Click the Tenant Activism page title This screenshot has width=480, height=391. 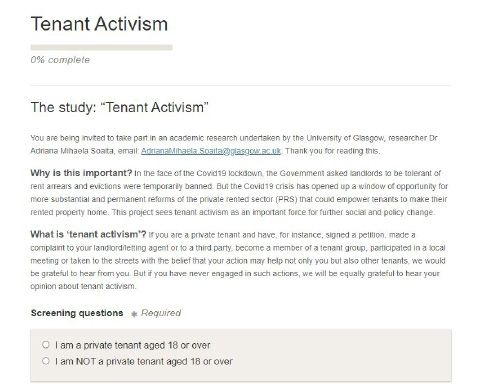(x=99, y=24)
